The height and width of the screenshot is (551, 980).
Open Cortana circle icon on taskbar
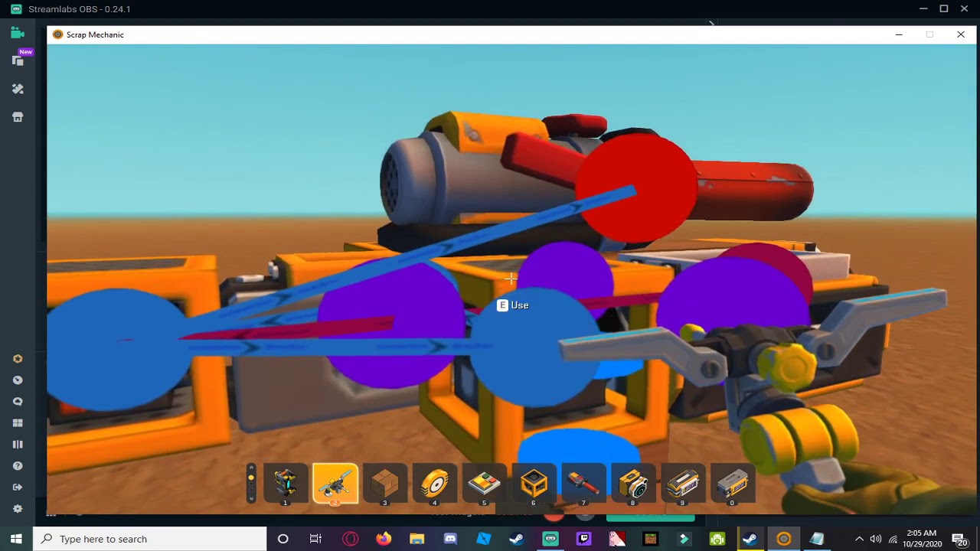283,539
